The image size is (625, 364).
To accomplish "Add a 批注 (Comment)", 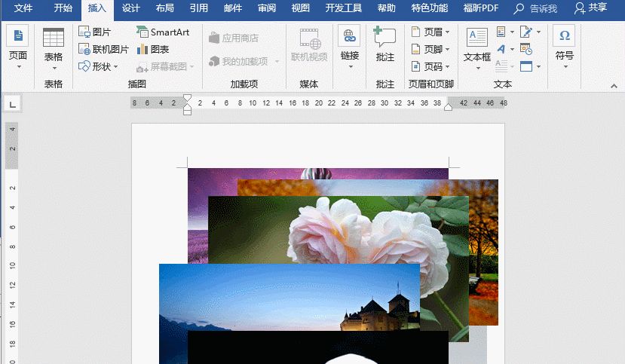I will (x=384, y=44).
